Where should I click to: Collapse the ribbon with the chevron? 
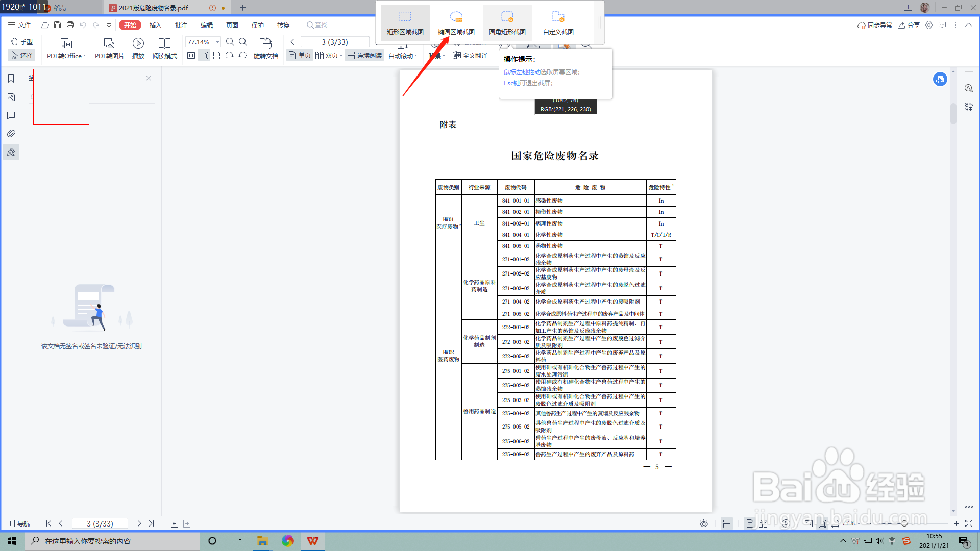969,25
